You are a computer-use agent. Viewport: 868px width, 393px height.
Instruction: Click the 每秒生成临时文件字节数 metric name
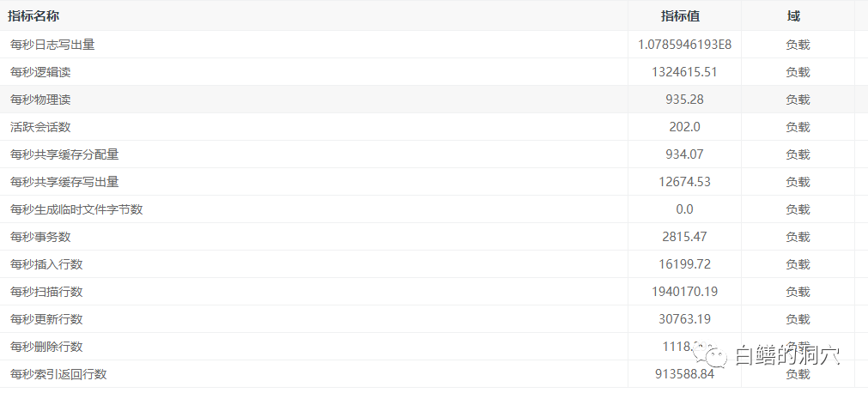tap(76, 209)
